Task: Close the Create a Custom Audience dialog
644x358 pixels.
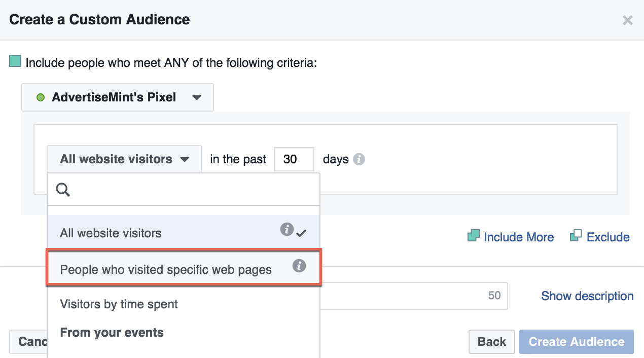Action: [628, 20]
